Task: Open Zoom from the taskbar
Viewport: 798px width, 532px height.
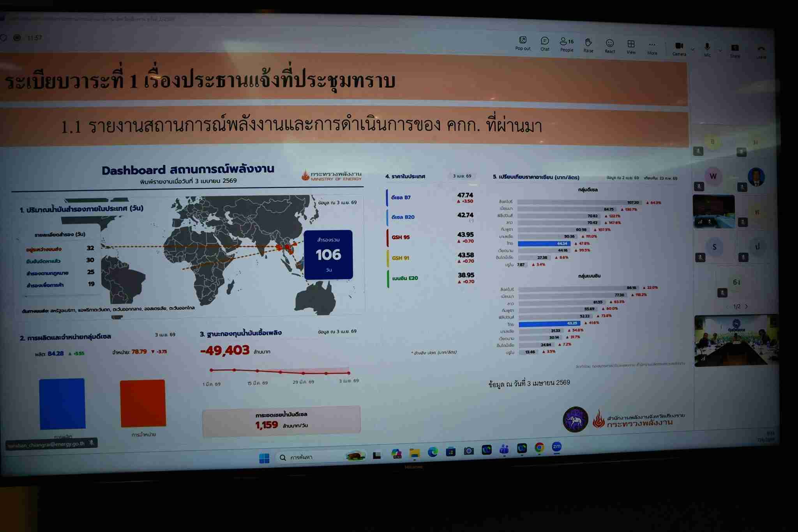Action: tap(556, 447)
